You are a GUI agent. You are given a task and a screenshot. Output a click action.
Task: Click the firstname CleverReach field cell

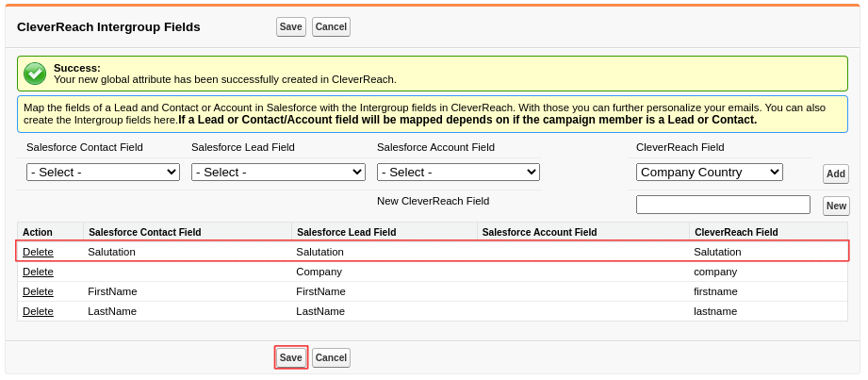[x=715, y=291]
